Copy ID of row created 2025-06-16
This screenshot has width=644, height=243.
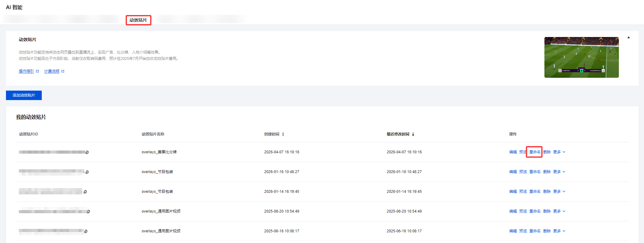[86, 231]
